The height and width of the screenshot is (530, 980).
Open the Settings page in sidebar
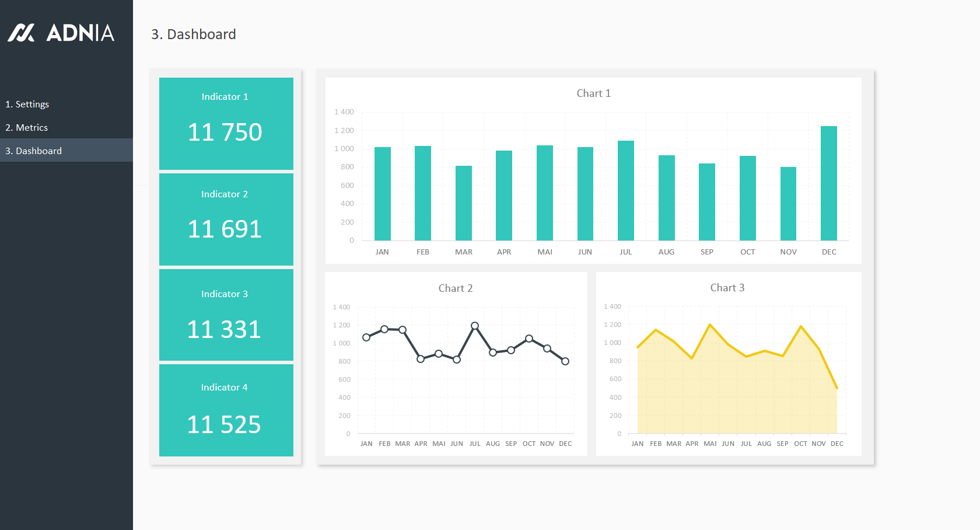pyautogui.click(x=27, y=104)
